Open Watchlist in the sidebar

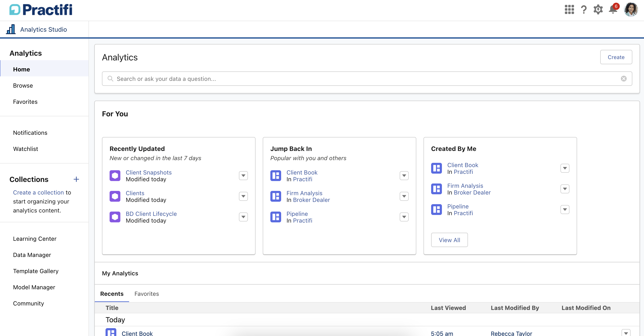click(26, 149)
